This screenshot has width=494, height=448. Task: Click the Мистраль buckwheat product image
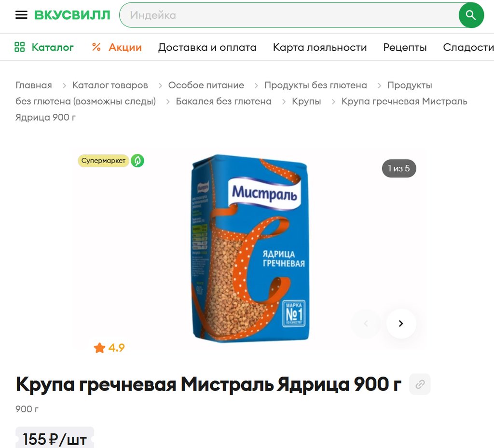coord(251,248)
